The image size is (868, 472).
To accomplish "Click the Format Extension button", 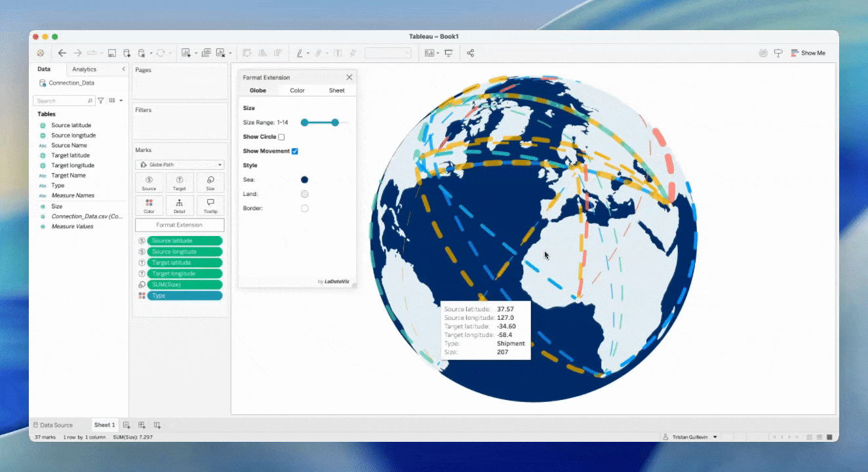I will click(180, 225).
